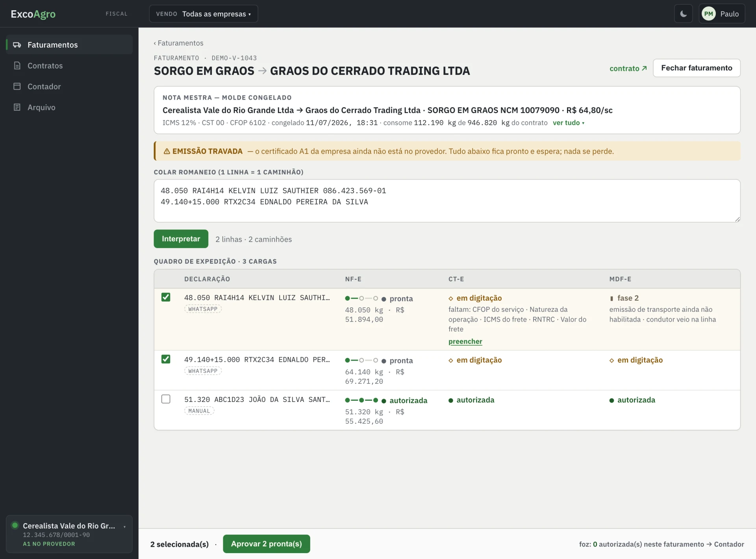Click diamond icon of CT-e em digitação, first row
Image resolution: width=756 pixels, height=559 pixels.
pos(451,299)
